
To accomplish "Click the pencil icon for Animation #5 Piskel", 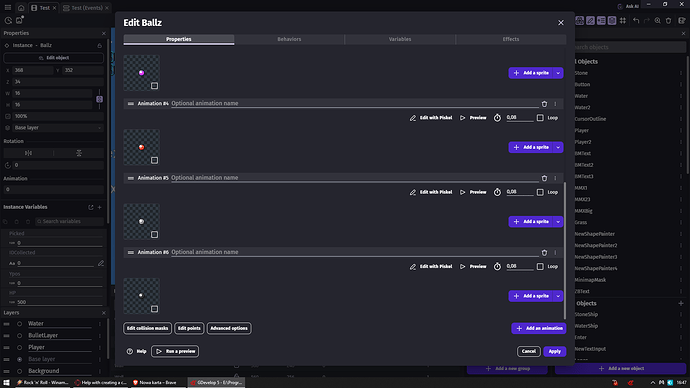I will click(x=413, y=192).
